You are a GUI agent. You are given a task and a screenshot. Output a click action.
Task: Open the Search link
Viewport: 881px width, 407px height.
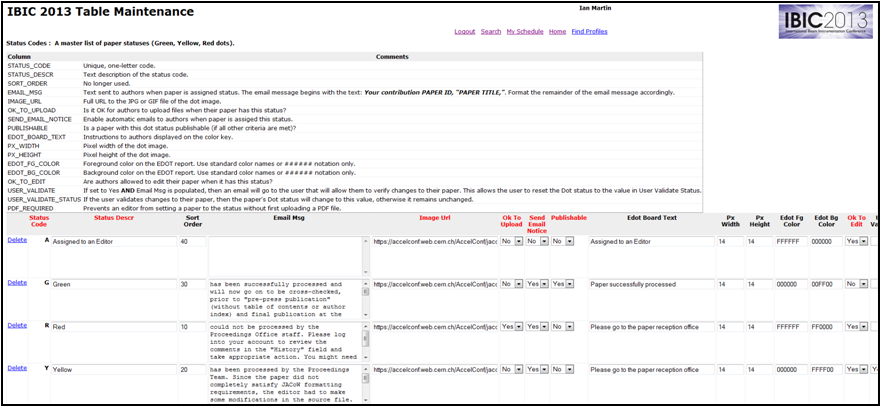[x=491, y=31]
